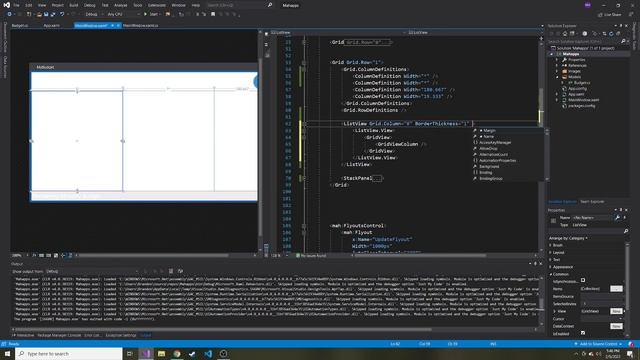The height and width of the screenshot is (360, 640).
Task: Open the Debug menu
Action: pyautogui.click(x=89, y=5)
